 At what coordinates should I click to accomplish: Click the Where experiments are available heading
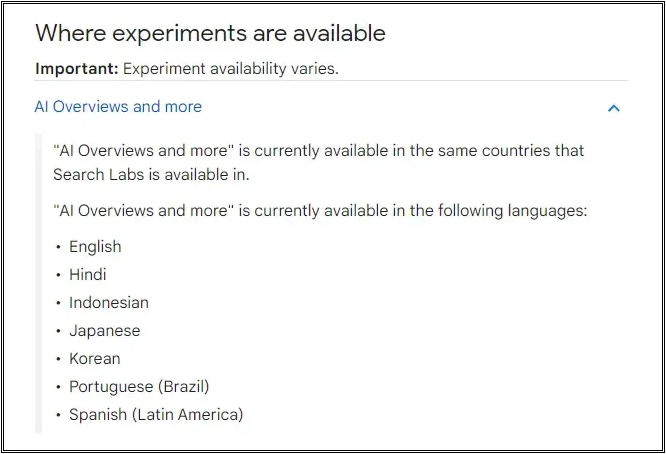pyautogui.click(x=210, y=33)
